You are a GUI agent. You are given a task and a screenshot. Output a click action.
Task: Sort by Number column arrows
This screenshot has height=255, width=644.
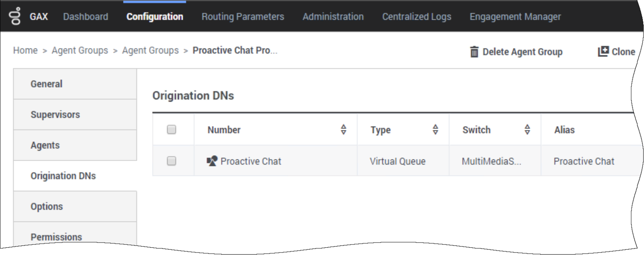[x=343, y=130]
